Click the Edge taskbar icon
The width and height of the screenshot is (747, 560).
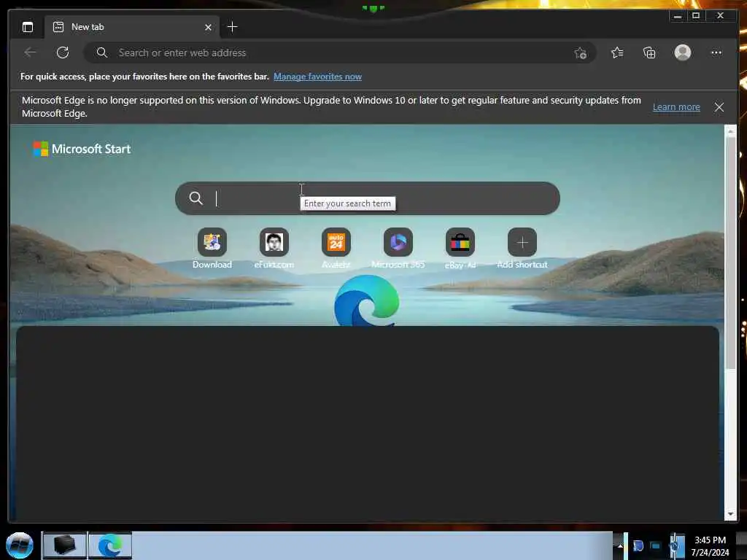[x=110, y=545]
